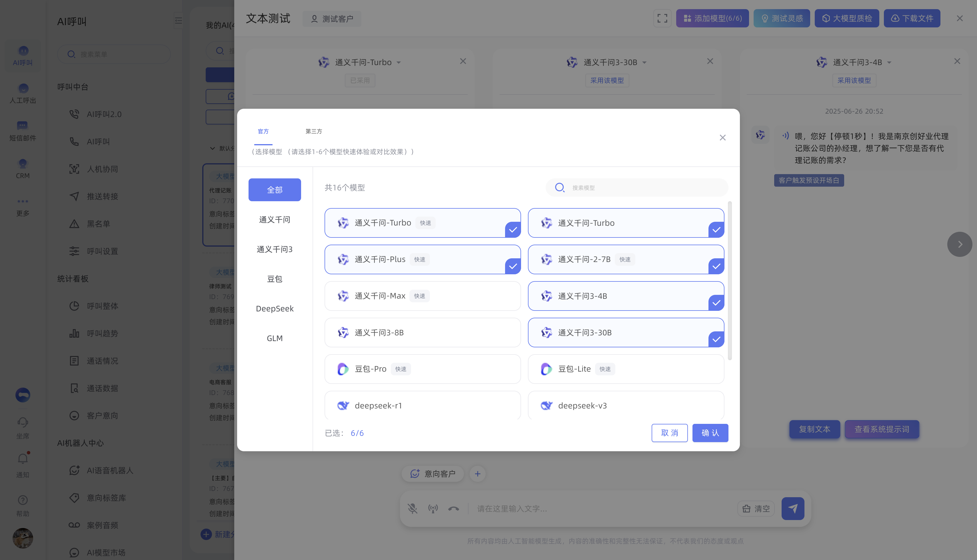This screenshot has width=977, height=560.
Task: Click 添加模型(6/6) button
Action: pyautogui.click(x=712, y=18)
